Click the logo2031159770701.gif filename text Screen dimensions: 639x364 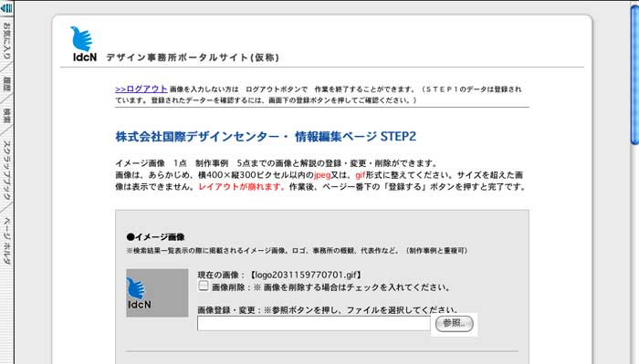tap(306, 275)
